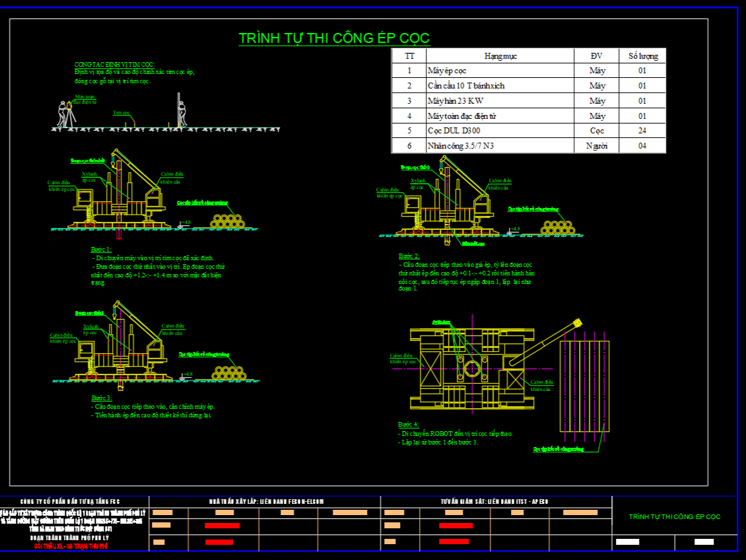
Task: Select the "Bước 3:" heading
Action: coord(102,398)
